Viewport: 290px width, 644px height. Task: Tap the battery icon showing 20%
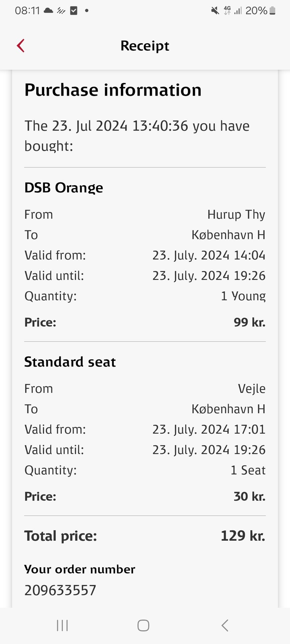click(273, 11)
